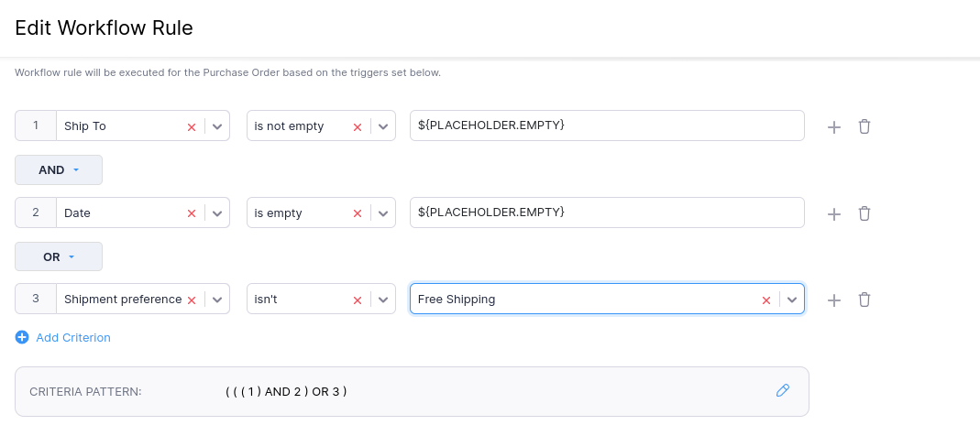Clear the Free Shipping value
Screen dimensions: 980x447
(766, 300)
